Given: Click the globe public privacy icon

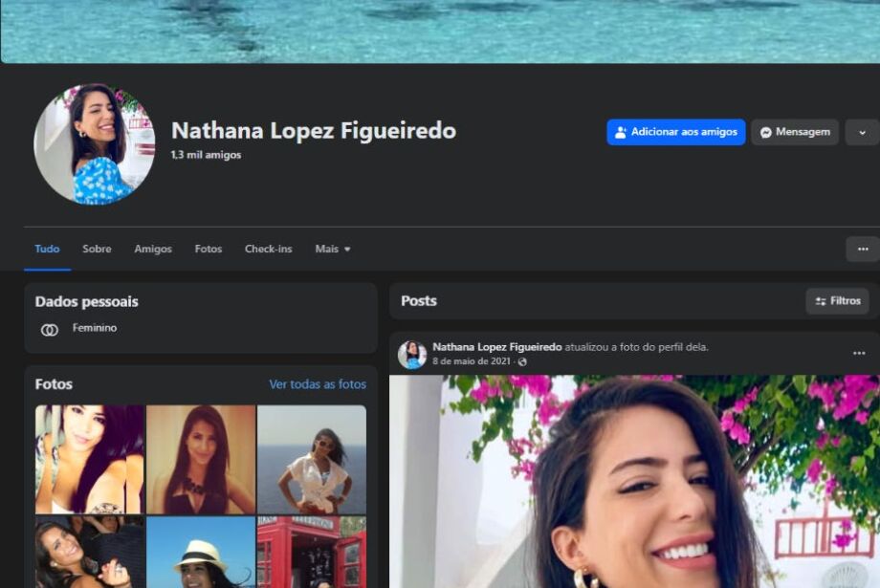Looking at the screenshot, I should tap(522, 362).
